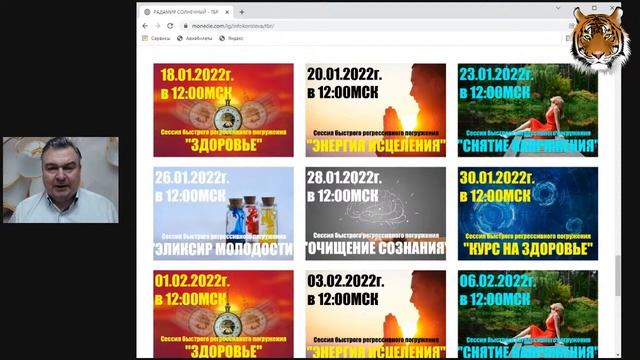Open the 01.02.2022 "ЗДОРОВЬЕ" session banner
Image resolution: width=640 pixels, height=360 pixels.
[223, 314]
